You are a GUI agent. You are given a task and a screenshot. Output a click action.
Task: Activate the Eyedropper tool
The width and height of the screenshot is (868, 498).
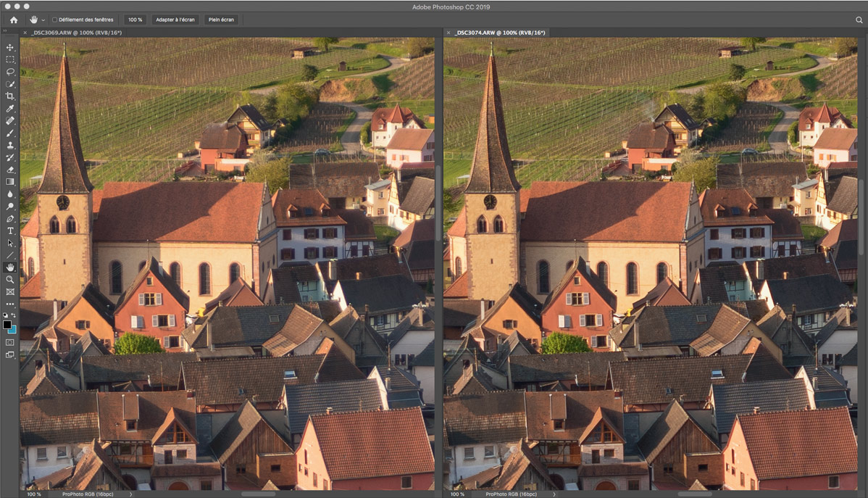pos(10,108)
